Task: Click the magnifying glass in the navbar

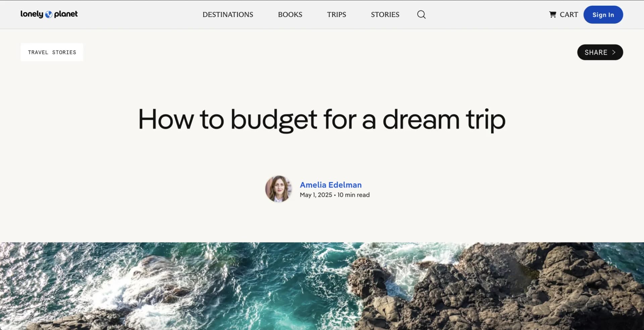Action: point(421,14)
